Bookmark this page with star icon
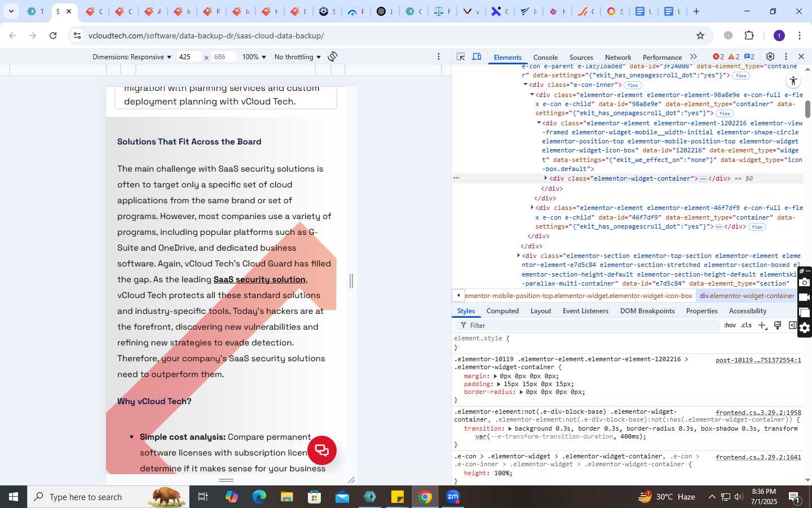 pyautogui.click(x=700, y=36)
